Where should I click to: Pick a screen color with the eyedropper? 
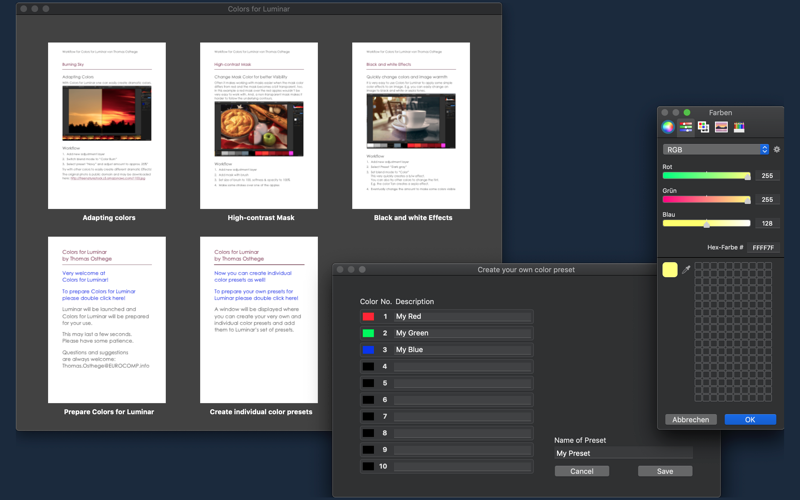686,269
